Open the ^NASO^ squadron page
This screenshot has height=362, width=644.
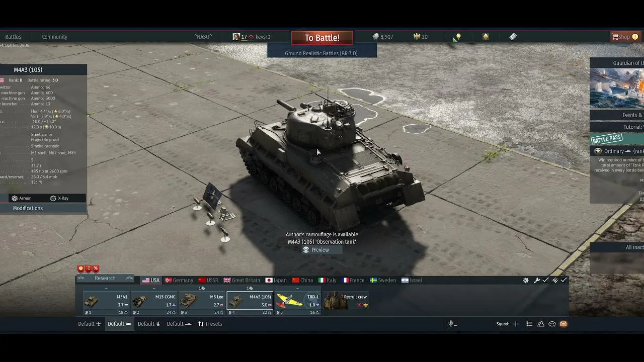[x=203, y=37]
